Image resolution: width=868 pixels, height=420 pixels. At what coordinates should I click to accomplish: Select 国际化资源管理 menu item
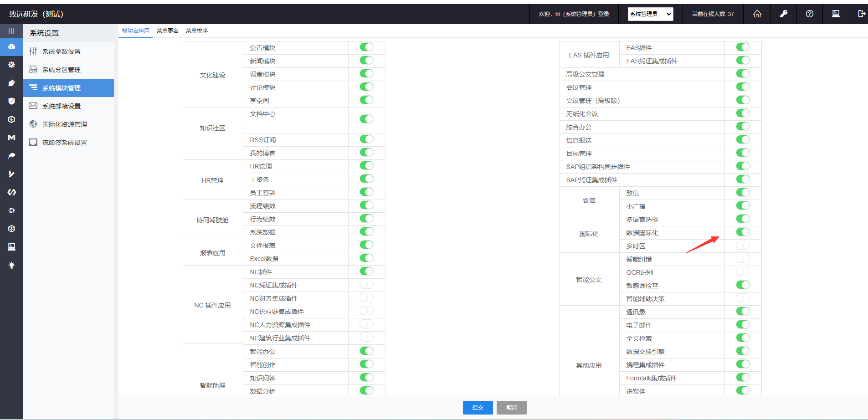coord(64,124)
